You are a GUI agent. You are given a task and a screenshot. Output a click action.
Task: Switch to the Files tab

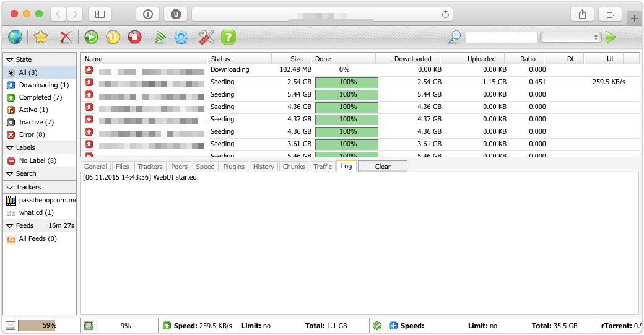click(x=123, y=167)
